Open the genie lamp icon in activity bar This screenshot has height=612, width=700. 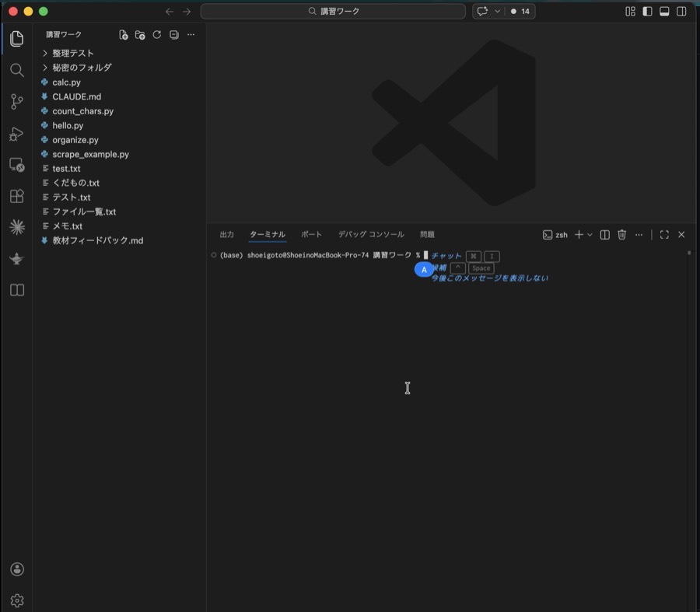(x=16, y=258)
